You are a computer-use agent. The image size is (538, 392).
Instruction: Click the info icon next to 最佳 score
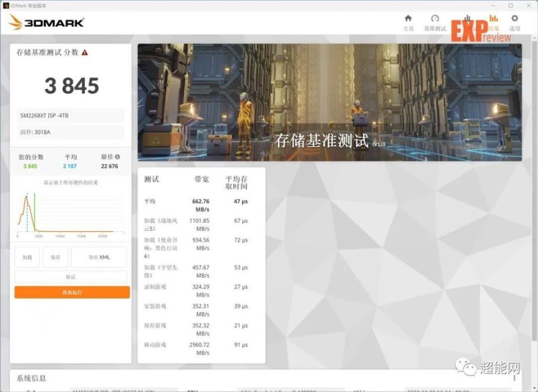pos(118,157)
